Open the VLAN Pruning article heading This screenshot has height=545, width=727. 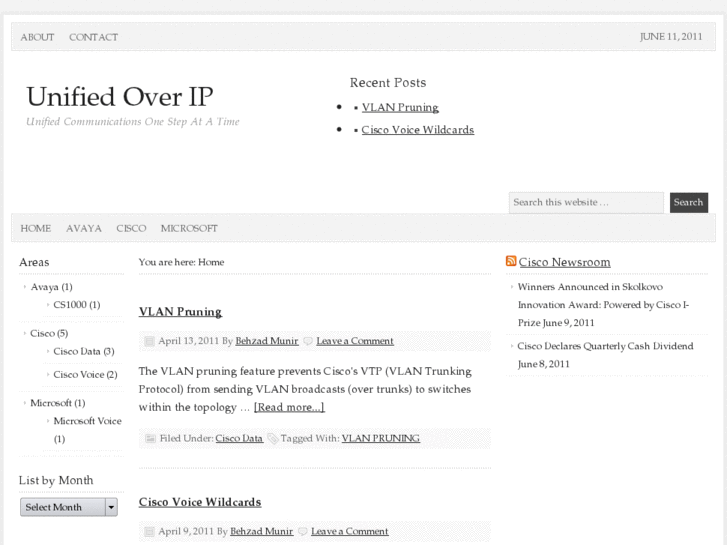180,311
